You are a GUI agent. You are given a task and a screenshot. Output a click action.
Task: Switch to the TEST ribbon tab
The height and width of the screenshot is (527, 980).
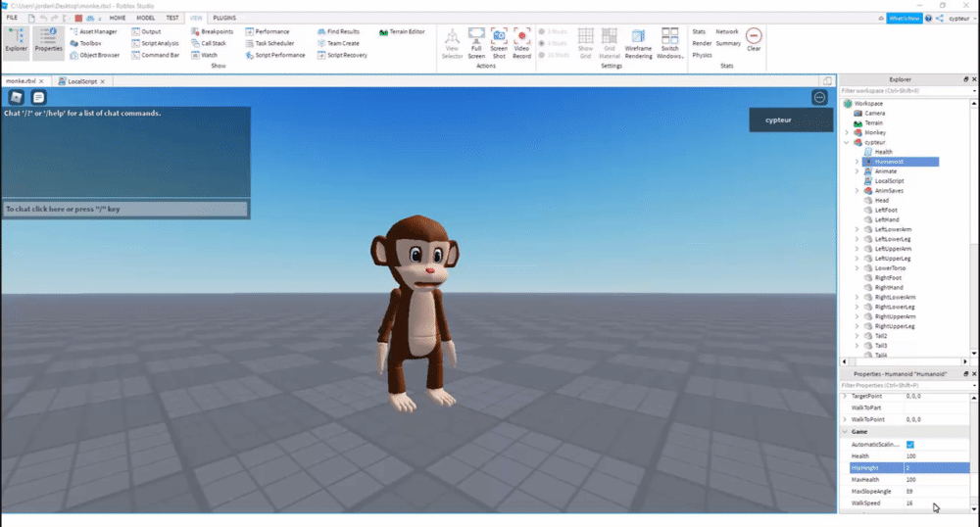coord(172,18)
